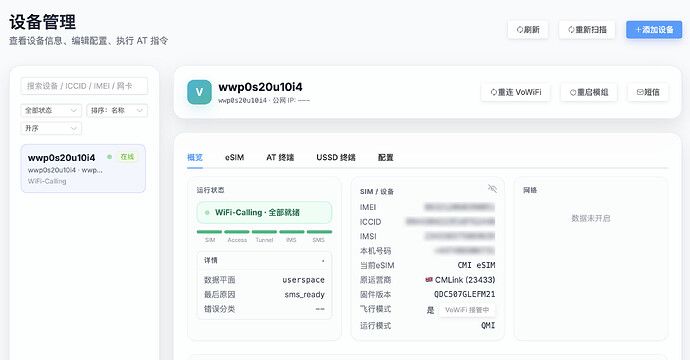Click the QDC507GLEFM21 firmware value
690x360 pixels.
[465, 294]
